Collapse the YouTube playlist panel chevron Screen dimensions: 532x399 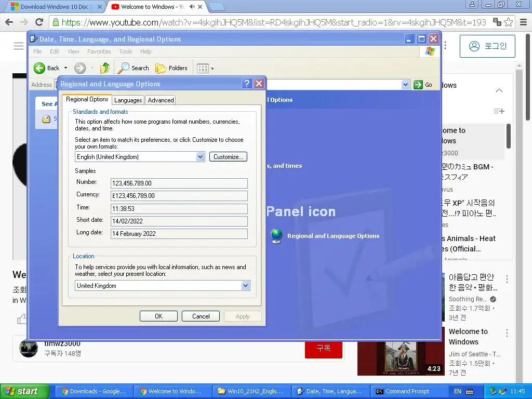[499, 90]
